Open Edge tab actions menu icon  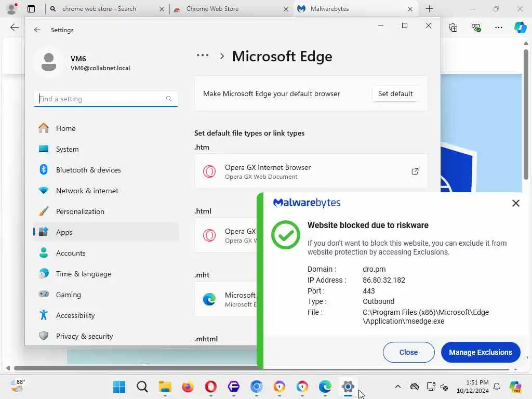(31, 9)
